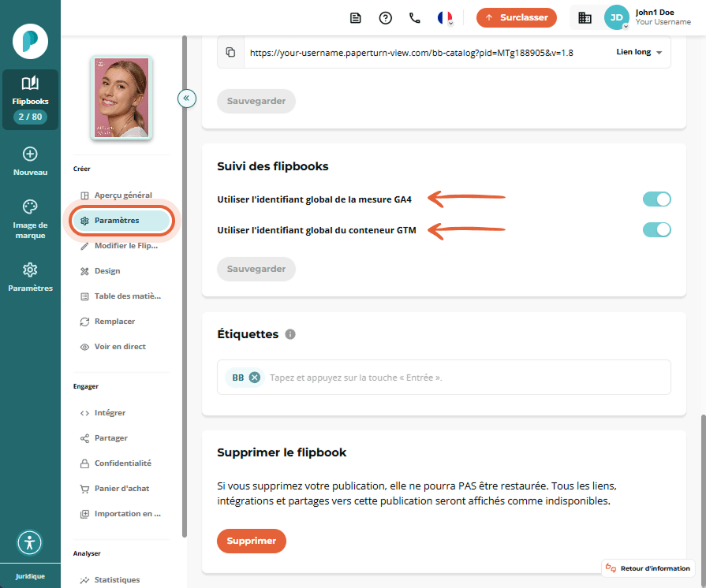
Task: Remove the BB tag
Action: [254, 378]
